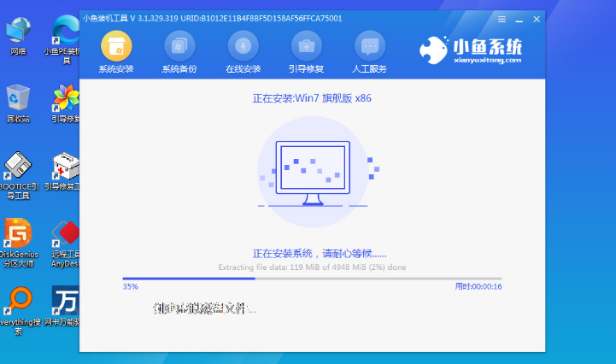Image resolution: width=616 pixels, height=364 pixels.
Task: Click the 正在安装:Win7 旗舰版 x86 heading
Action: coord(312,98)
